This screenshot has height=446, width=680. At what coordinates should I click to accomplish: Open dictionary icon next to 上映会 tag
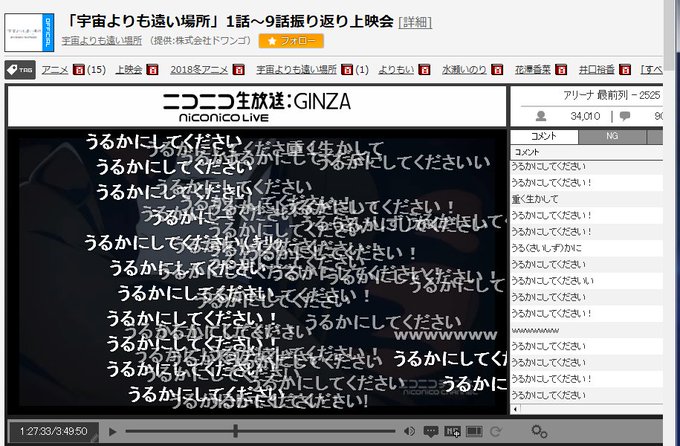pyautogui.click(x=152, y=69)
